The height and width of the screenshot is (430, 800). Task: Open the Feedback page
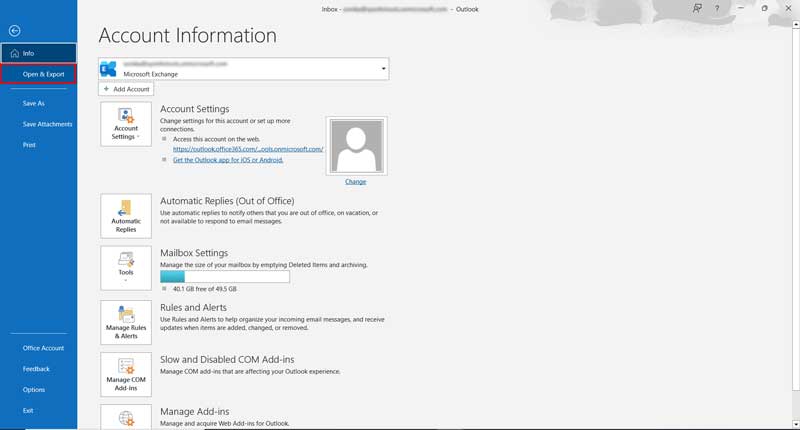click(x=36, y=369)
